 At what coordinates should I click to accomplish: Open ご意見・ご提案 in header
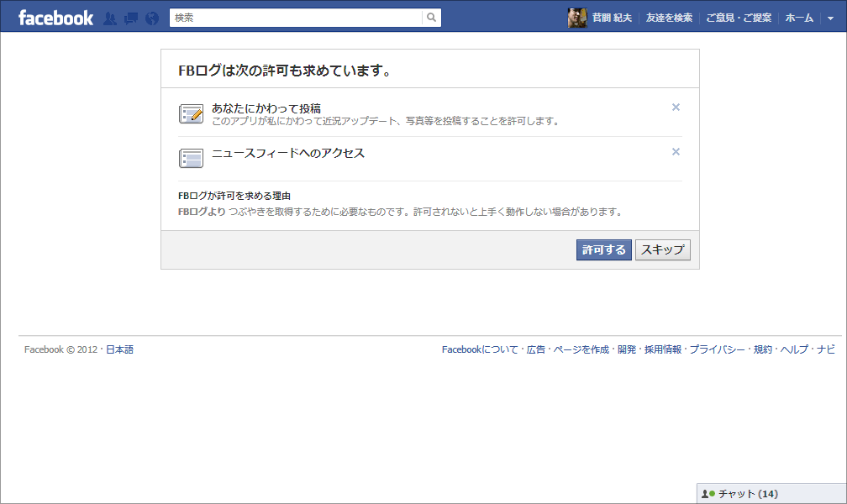click(x=739, y=18)
